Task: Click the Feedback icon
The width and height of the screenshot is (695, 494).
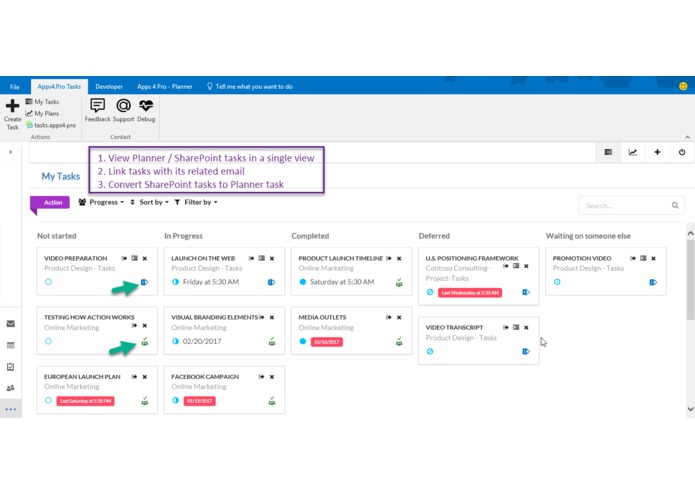Action: pyautogui.click(x=98, y=106)
